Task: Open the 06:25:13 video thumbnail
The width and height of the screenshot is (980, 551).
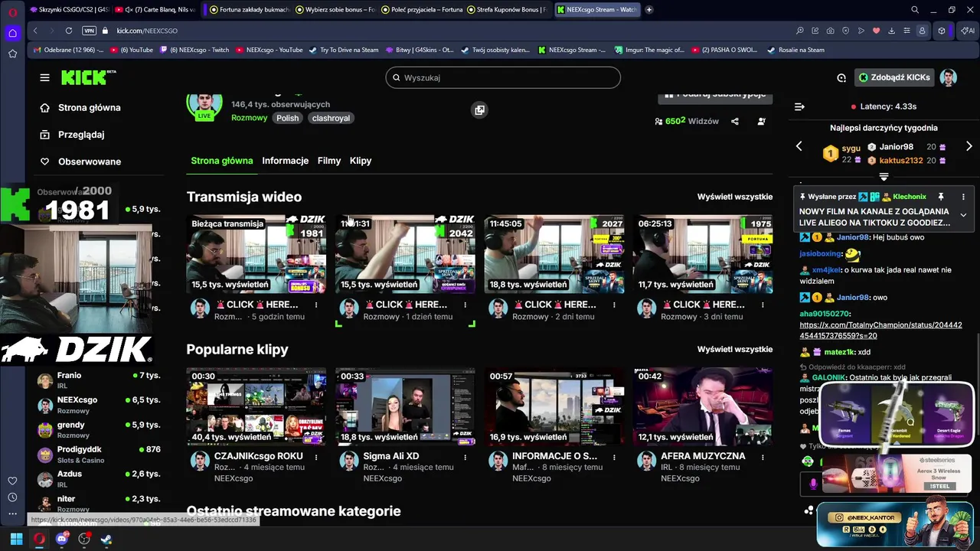Action: point(703,254)
